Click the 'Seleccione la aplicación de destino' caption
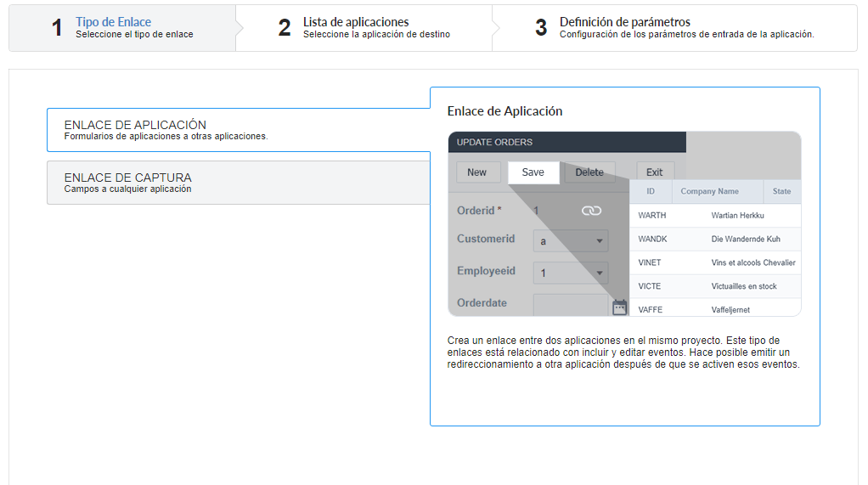868x485 pixels. click(x=376, y=34)
